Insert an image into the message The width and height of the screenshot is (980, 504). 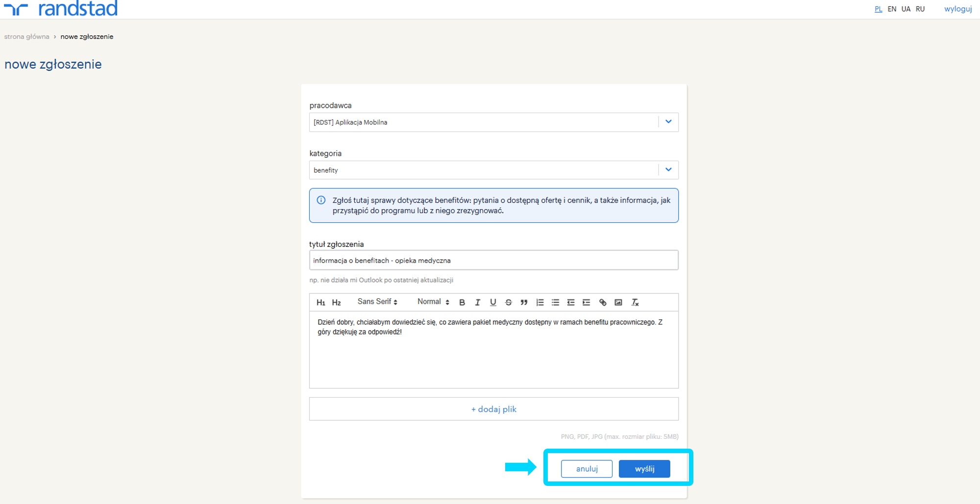[618, 303]
